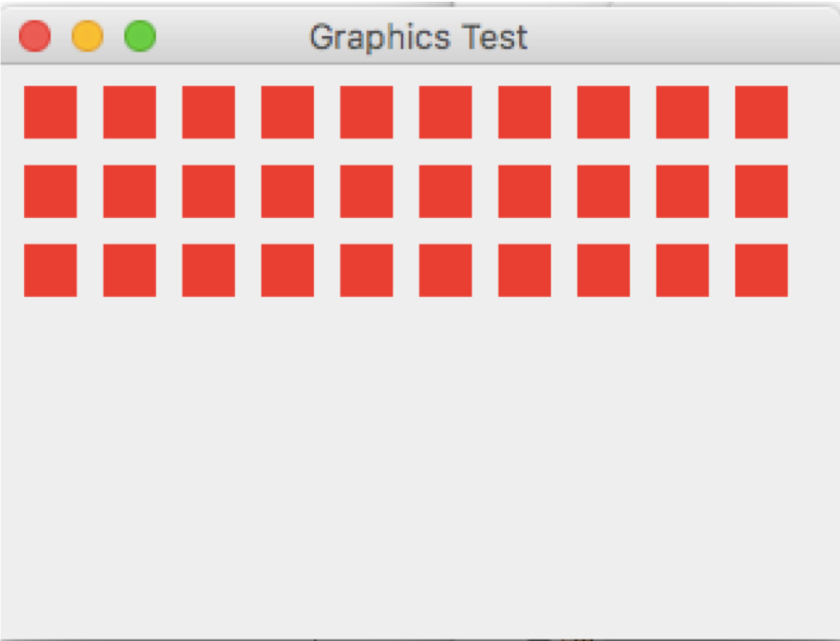Select the sixth red square in bottom row
The image size is (840, 641).
(x=445, y=270)
